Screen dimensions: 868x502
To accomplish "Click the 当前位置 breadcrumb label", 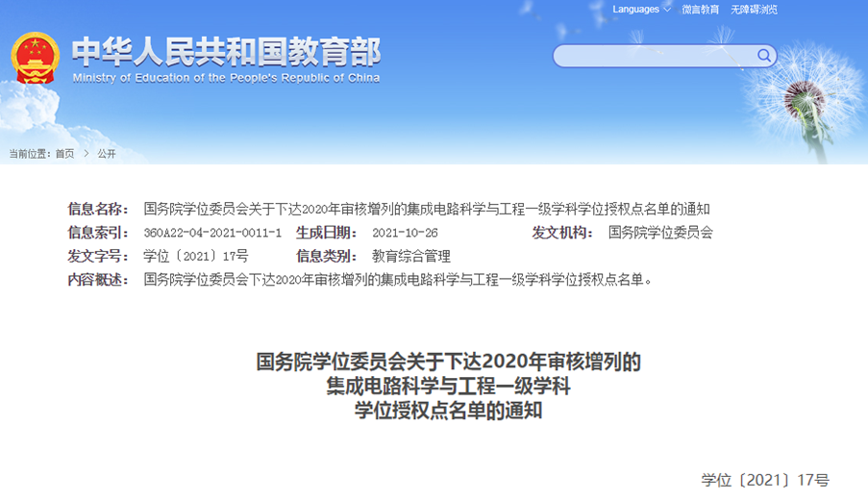I will [x=31, y=154].
